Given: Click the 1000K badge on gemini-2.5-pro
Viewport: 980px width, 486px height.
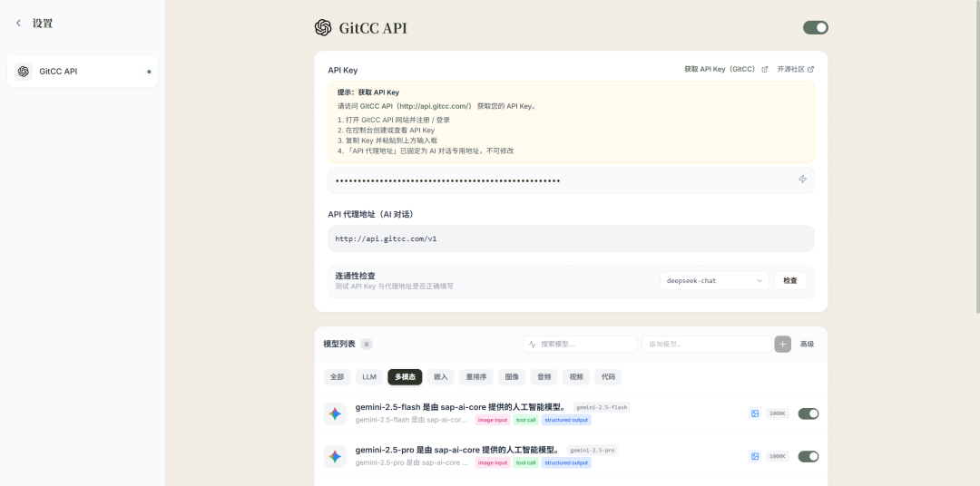Looking at the screenshot, I should 778,457.
